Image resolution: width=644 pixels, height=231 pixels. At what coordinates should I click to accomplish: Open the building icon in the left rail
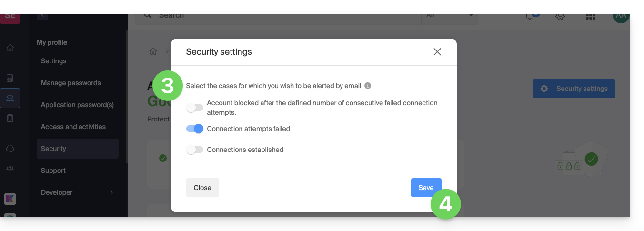10,119
